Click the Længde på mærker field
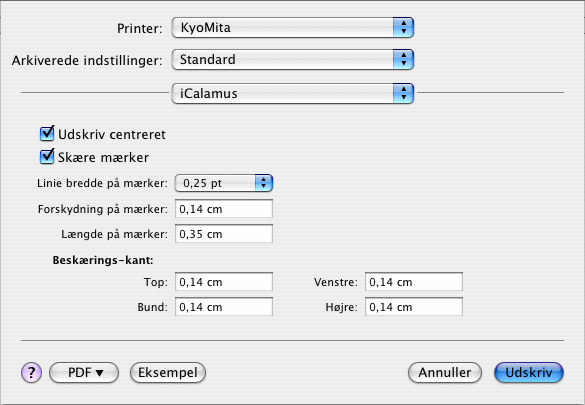585x405 pixels. (x=224, y=234)
